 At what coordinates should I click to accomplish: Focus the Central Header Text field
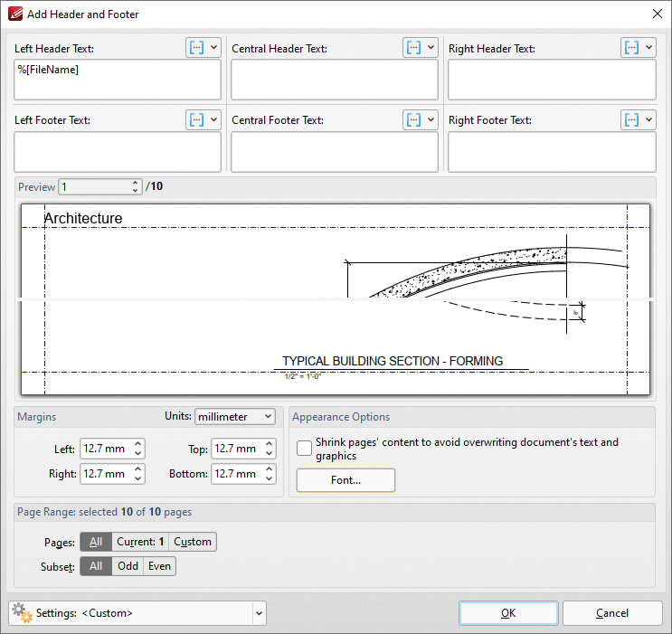pyautogui.click(x=335, y=80)
